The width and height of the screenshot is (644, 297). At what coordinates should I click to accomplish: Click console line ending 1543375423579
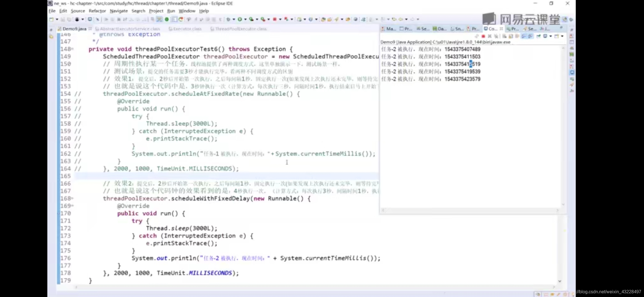(431, 79)
